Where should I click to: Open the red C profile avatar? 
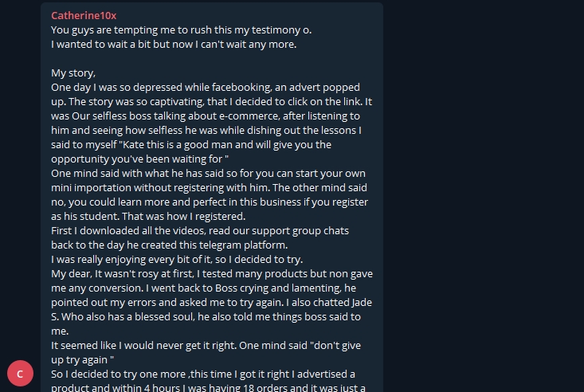20,374
